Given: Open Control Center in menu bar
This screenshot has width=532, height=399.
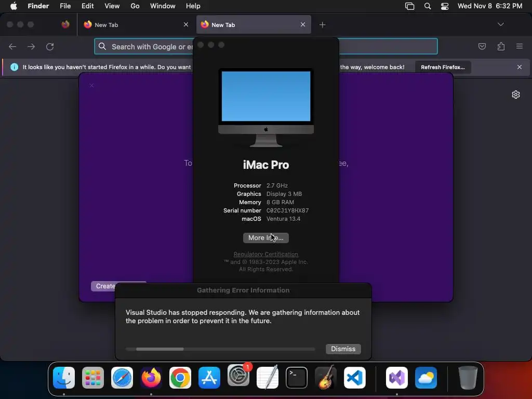Looking at the screenshot, I should [445, 6].
